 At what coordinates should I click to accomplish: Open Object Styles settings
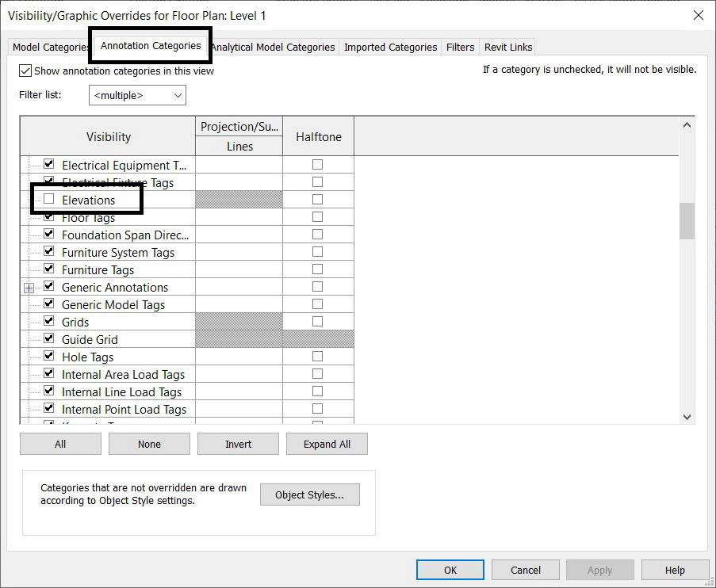(x=309, y=494)
